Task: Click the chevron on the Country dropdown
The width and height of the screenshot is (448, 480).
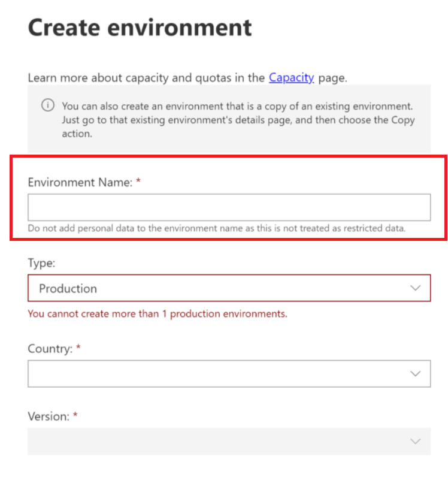Action: coord(417,373)
